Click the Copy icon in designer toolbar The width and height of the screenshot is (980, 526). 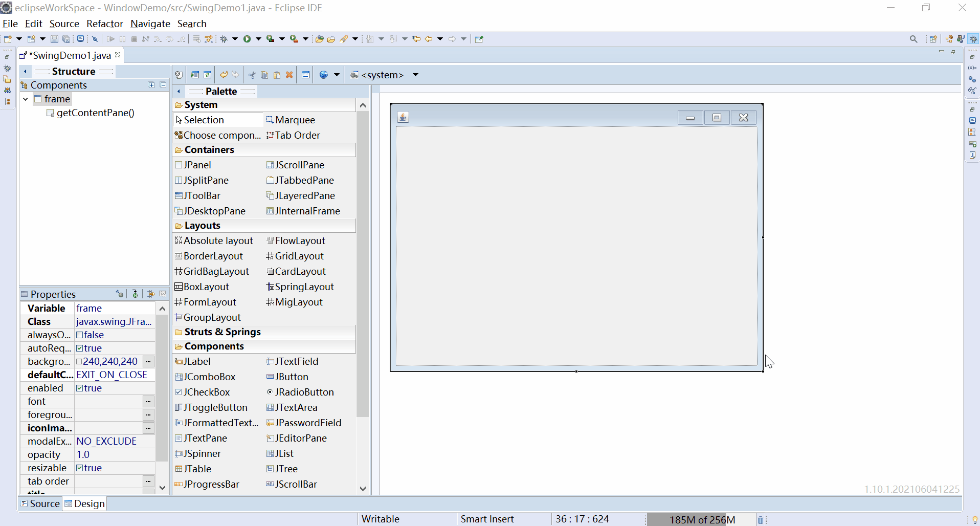[264, 75]
